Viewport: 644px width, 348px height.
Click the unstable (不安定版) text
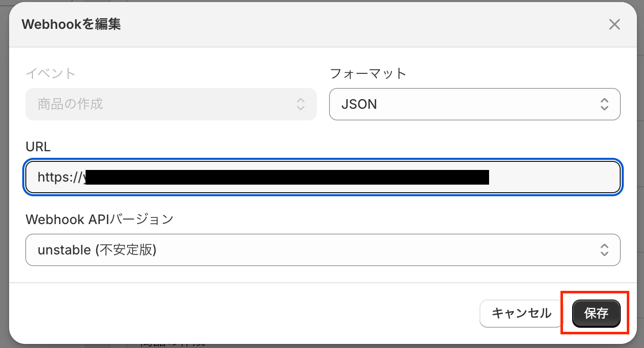point(97,250)
